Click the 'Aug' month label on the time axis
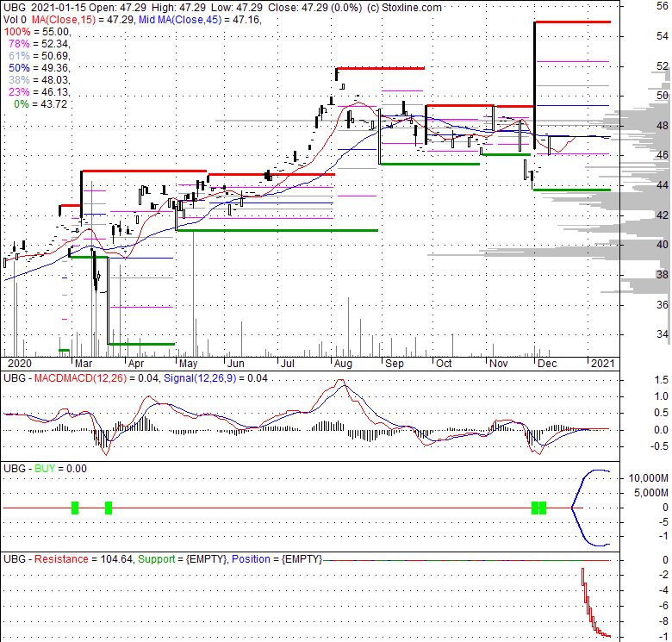The height and width of the screenshot is (642, 672). tap(343, 364)
